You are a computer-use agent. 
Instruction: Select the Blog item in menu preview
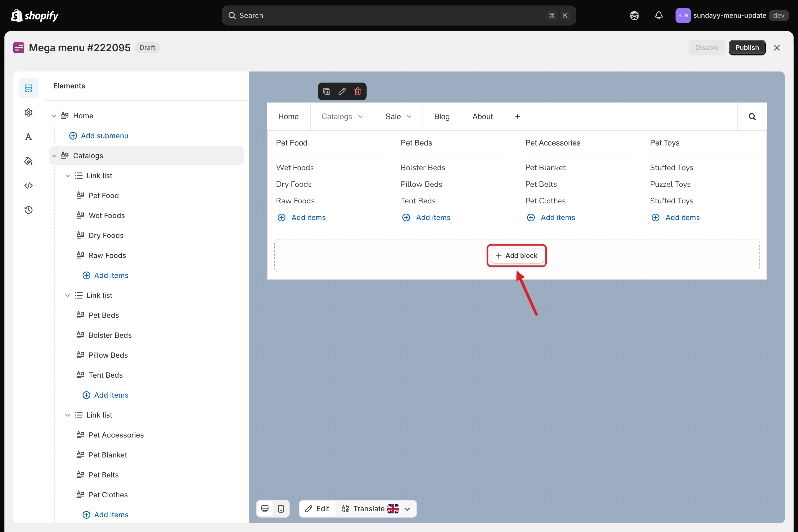[442, 116]
